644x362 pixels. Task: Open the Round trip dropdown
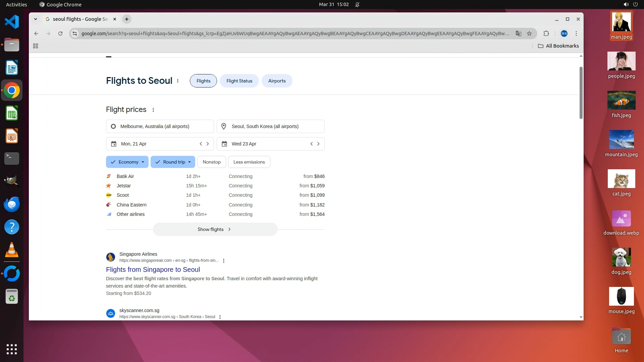coord(173,162)
